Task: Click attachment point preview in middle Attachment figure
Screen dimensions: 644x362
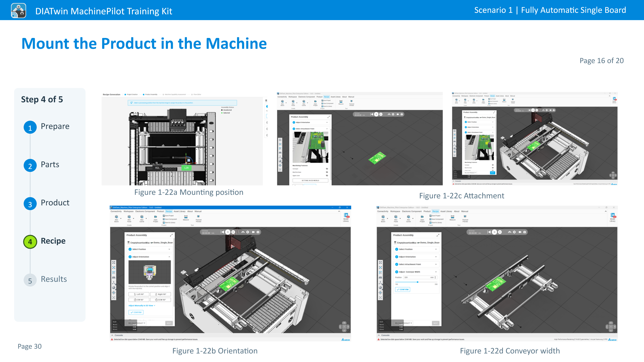Action: tap(310, 147)
